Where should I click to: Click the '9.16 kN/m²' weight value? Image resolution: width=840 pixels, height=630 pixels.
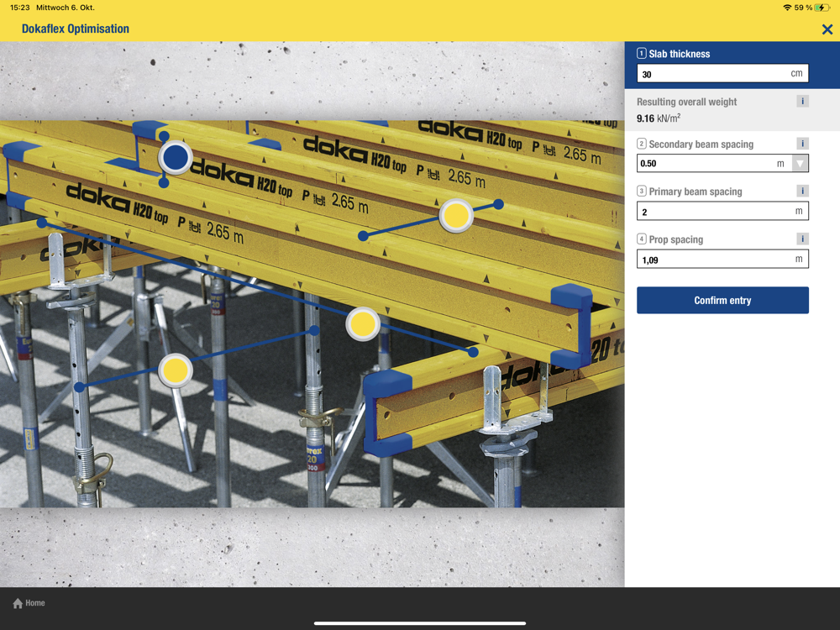pos(659,118)
